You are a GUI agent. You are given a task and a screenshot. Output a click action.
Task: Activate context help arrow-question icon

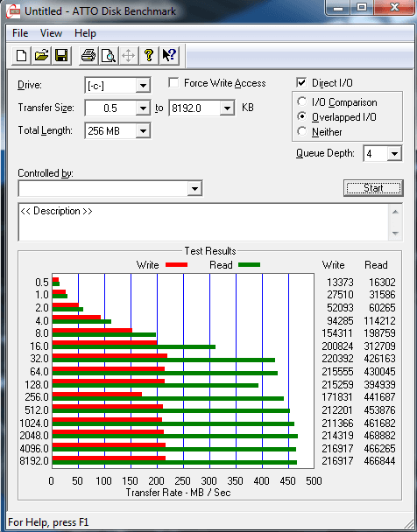click(169, 55)
